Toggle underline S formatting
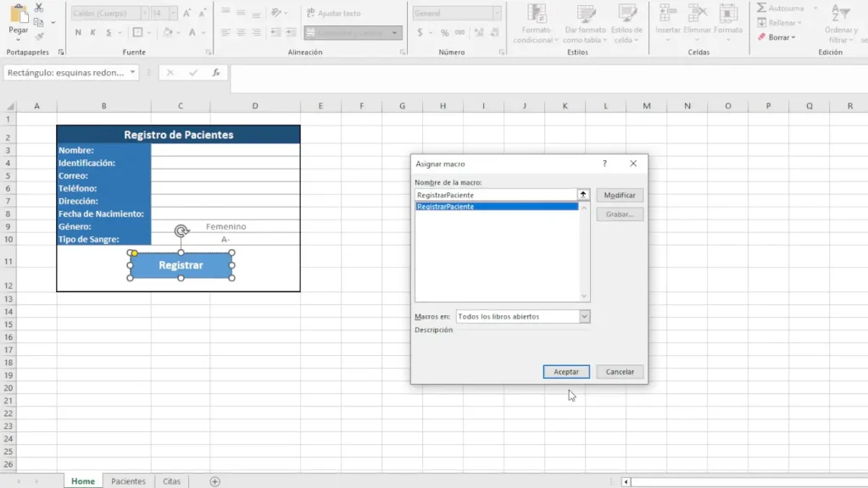Screen dimensions: 868x488 (x=108, y=33)
